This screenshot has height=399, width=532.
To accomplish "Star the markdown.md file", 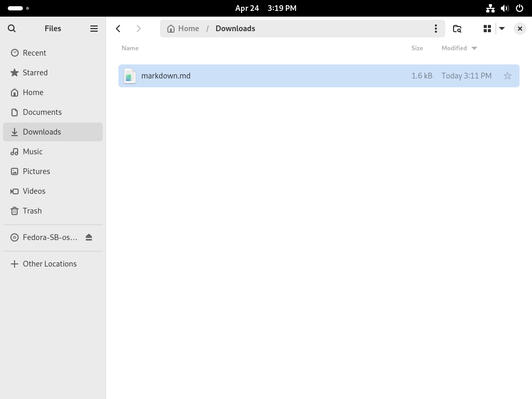I will coord(508,76).
